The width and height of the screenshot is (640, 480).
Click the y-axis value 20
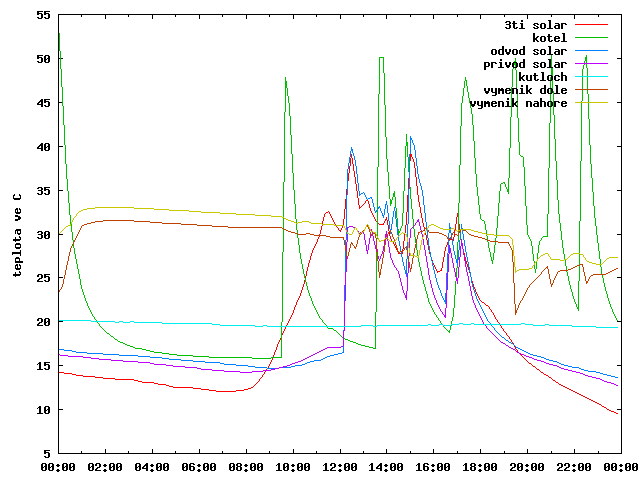43,322
